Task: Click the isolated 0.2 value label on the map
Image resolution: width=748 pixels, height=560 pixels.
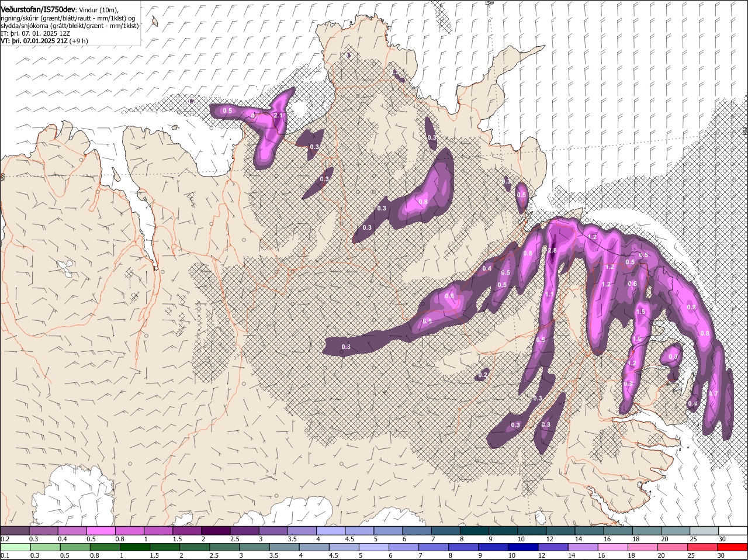Action: coord(483,375)
